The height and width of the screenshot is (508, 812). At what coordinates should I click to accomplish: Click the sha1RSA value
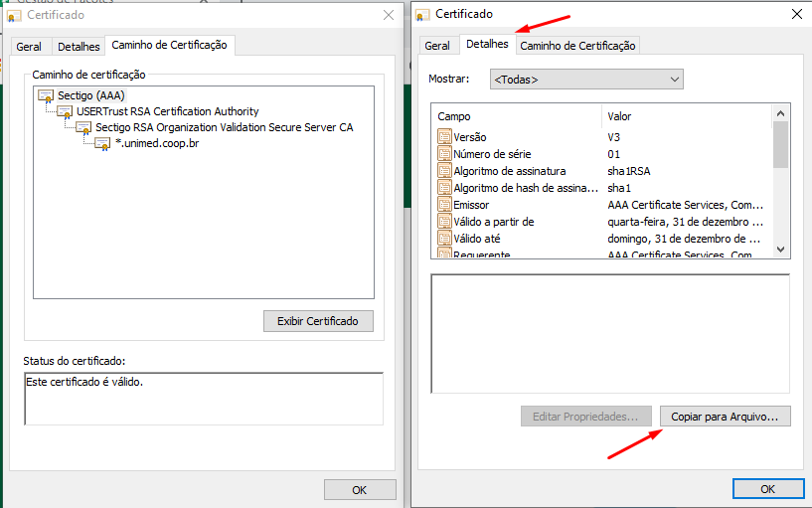pos(629,171)
